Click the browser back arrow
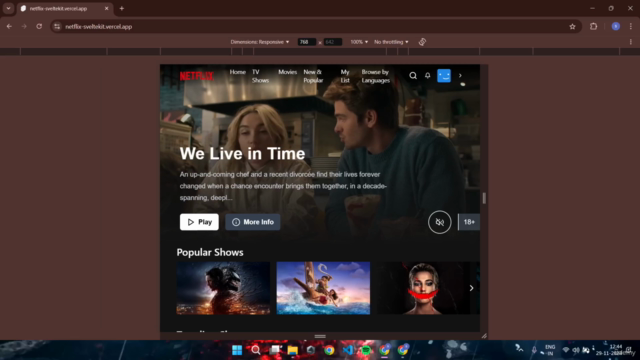The height and width of the screenshot is (360, 640). (9, 27)
